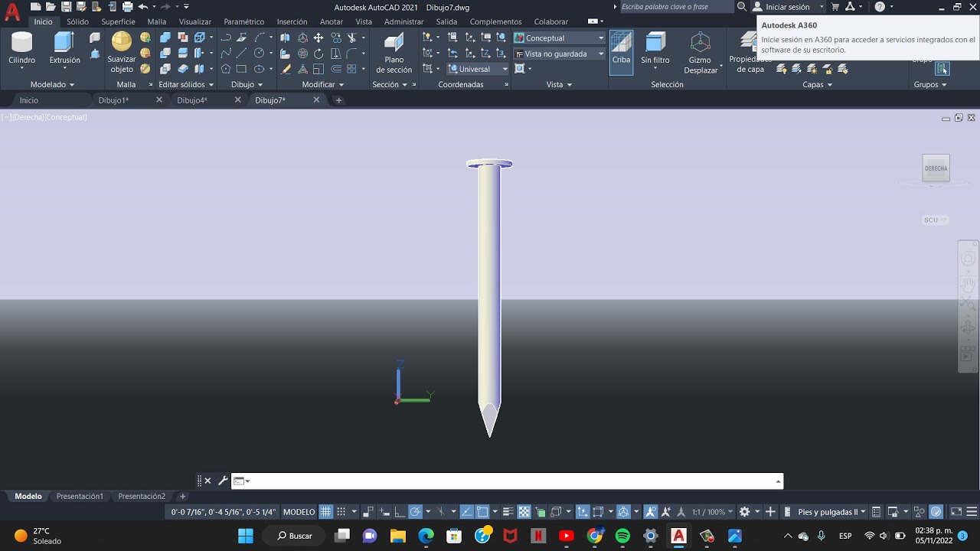
Task: Open the Inicio start document tab
Action: coord(29,100)
